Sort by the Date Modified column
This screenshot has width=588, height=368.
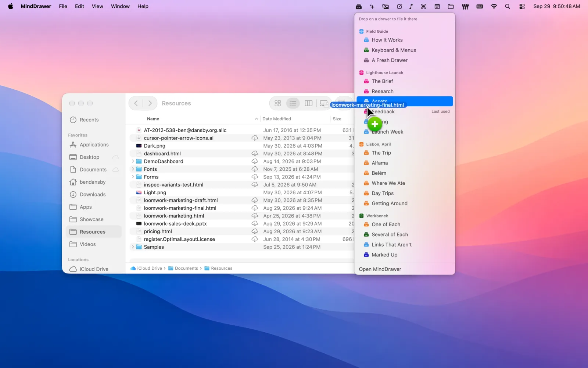[276, 119]
